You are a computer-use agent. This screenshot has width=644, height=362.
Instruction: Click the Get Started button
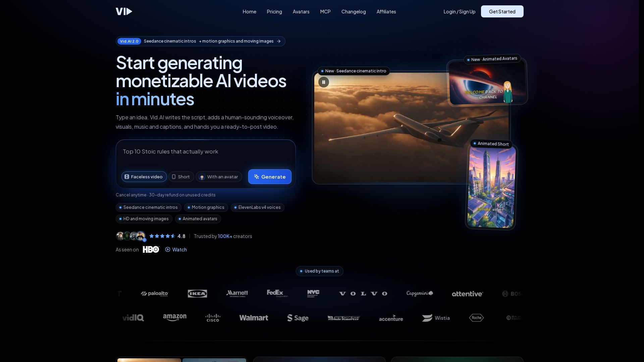pos(502,11)
